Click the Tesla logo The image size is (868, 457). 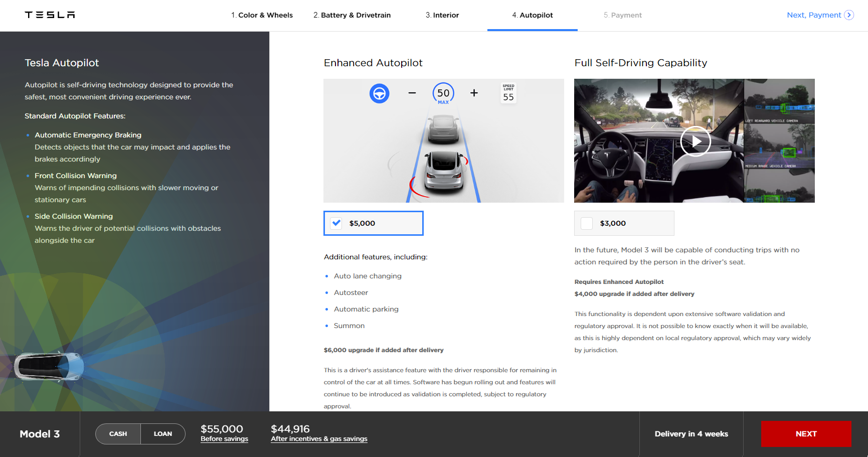(x=50, y=15)
